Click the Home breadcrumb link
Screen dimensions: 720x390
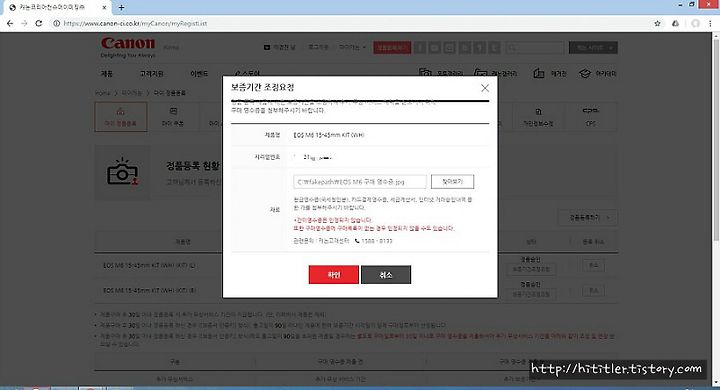pyautogui.click(x=102, y=93)
